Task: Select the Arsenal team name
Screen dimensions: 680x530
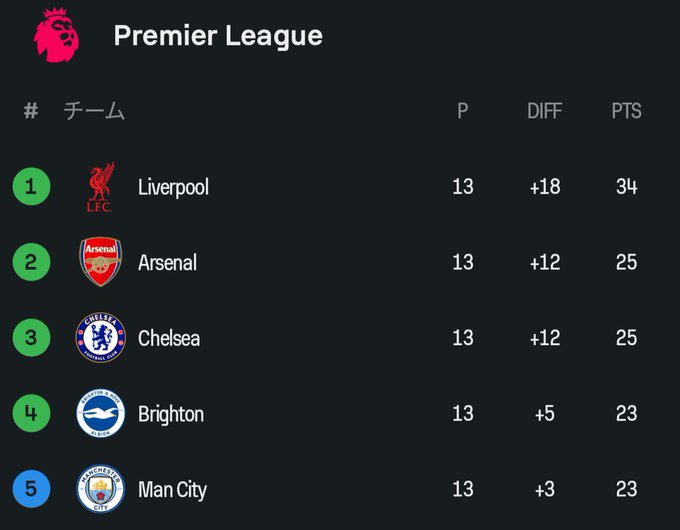Action: 167,262
